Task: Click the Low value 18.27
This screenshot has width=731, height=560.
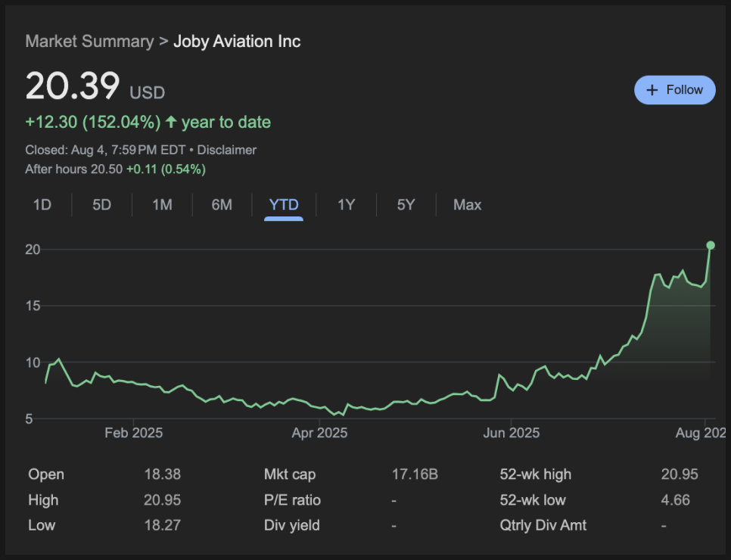Action: (x=162, y=525)
